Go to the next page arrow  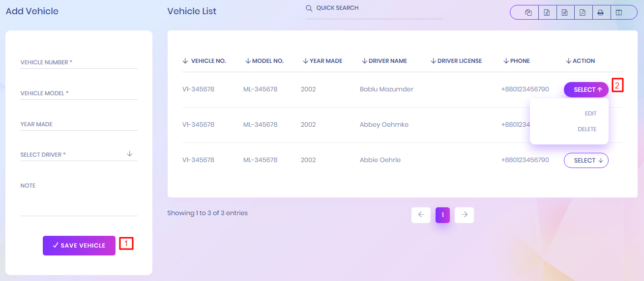464,215
